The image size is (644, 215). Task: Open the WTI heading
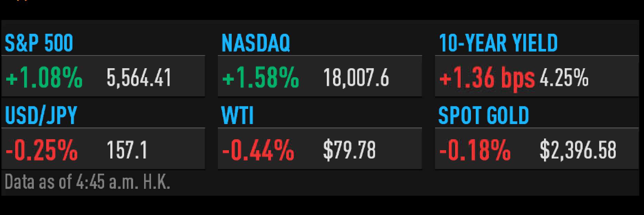click(x=238, y=115)
